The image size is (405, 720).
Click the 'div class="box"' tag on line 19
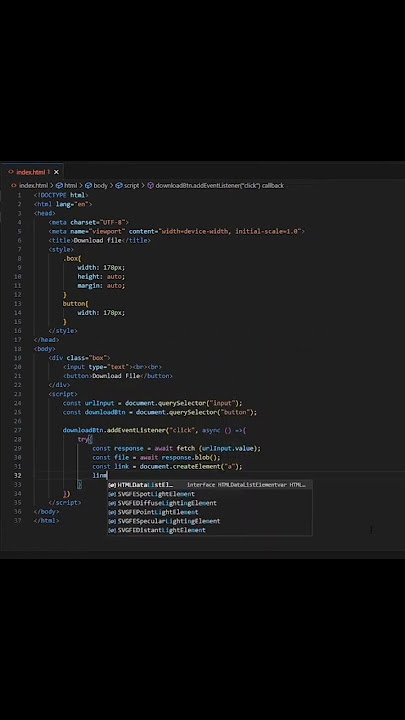(x=79, y=358)
